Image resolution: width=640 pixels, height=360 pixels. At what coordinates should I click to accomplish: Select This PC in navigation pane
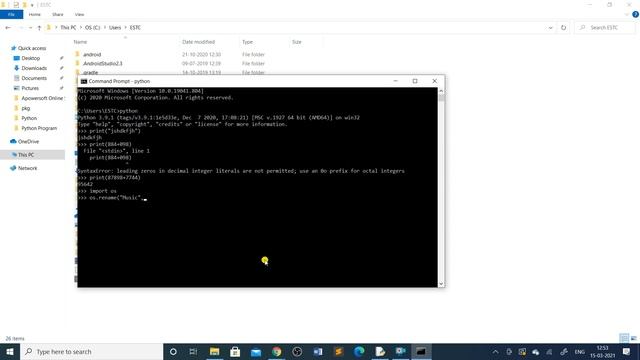coord(26,155)
